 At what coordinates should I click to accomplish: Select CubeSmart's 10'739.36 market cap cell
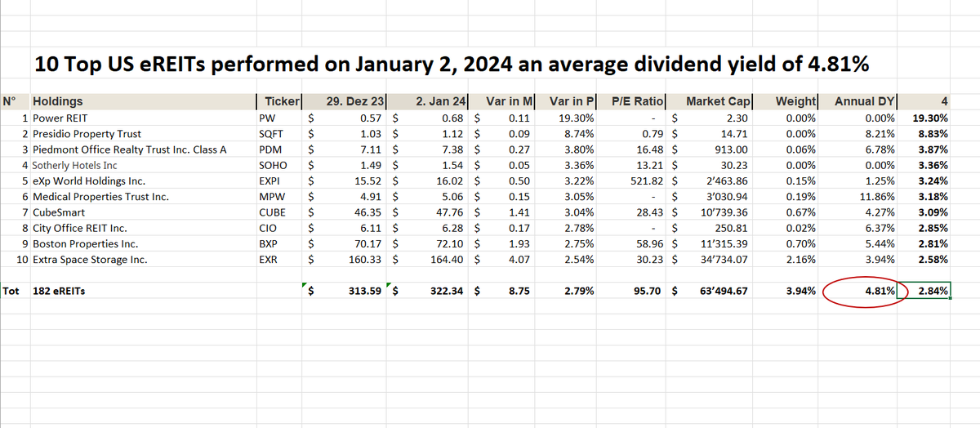(710, 212)
